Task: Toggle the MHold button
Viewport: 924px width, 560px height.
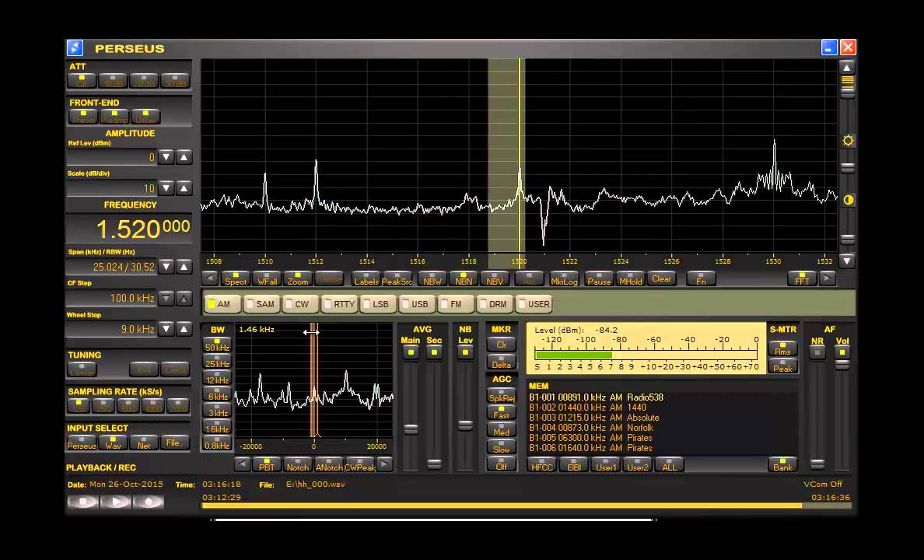Action: pos(630,278)
